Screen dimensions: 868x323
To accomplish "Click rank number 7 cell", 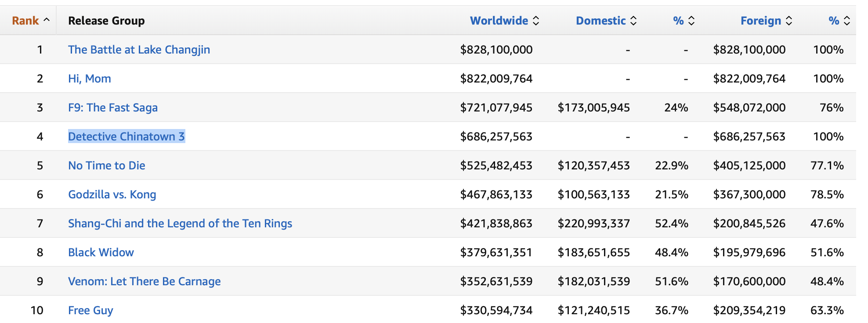I will point(40,223).
